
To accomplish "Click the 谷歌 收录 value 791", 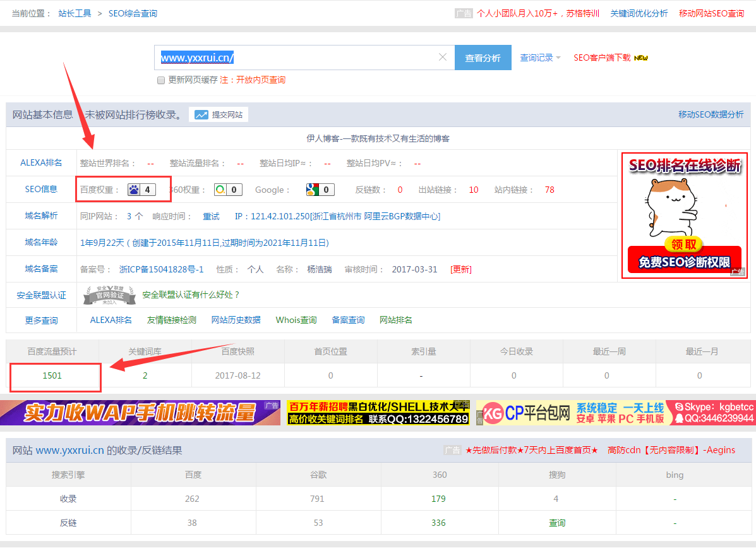I will (317, 499).
